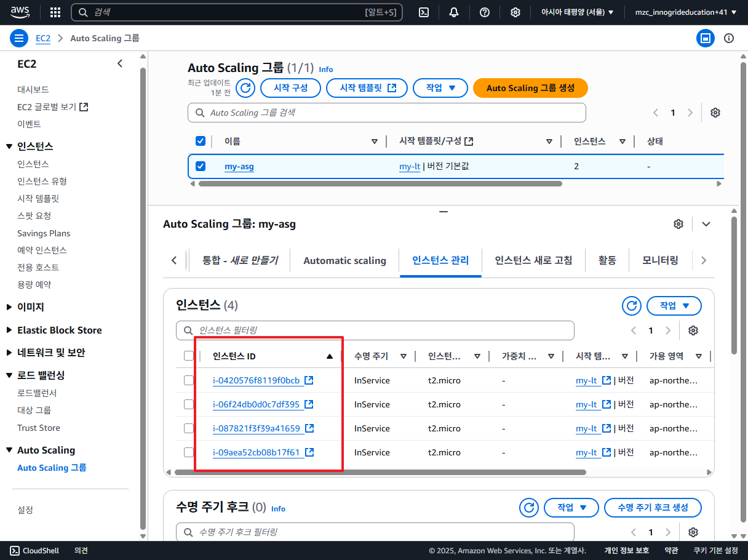
Task: Refresh the Auto Scaling groups list
Action: pos(245,88)
